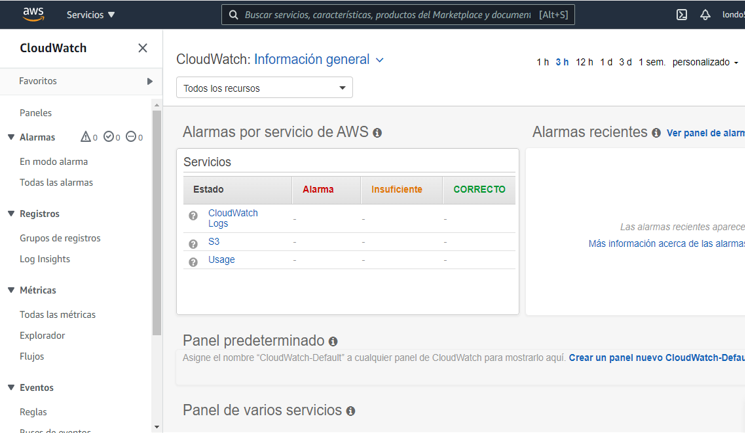Viewport: 747px width, 433px height.
Task: Click the search magnifier icon
Action: [233, 15]
